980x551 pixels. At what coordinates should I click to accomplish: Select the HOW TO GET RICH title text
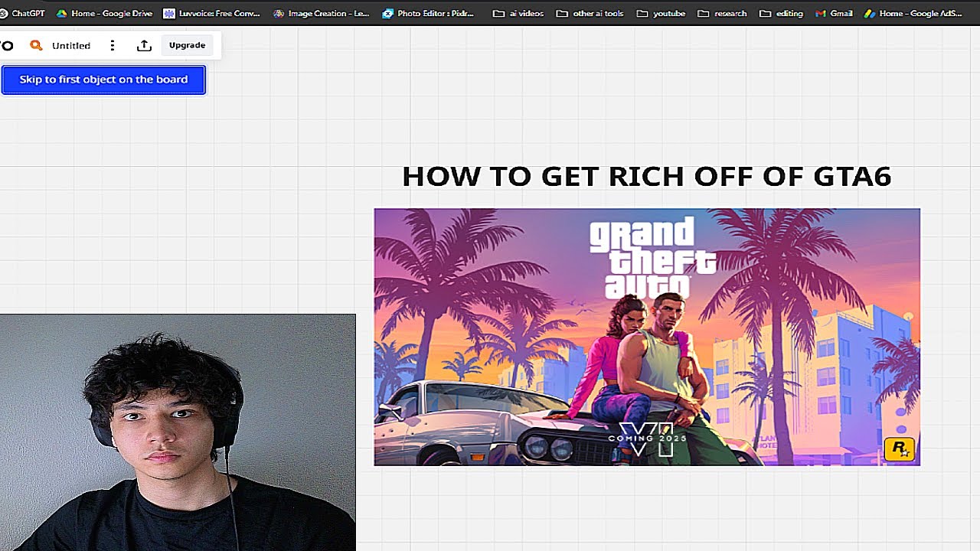[x=647, y=177]
